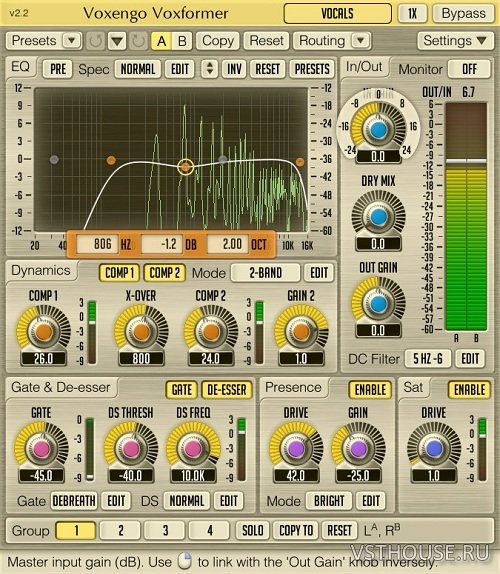Screen dimensions: 500x574
Task: Expand the Routing dropdown menu
Action: [360, 40]
